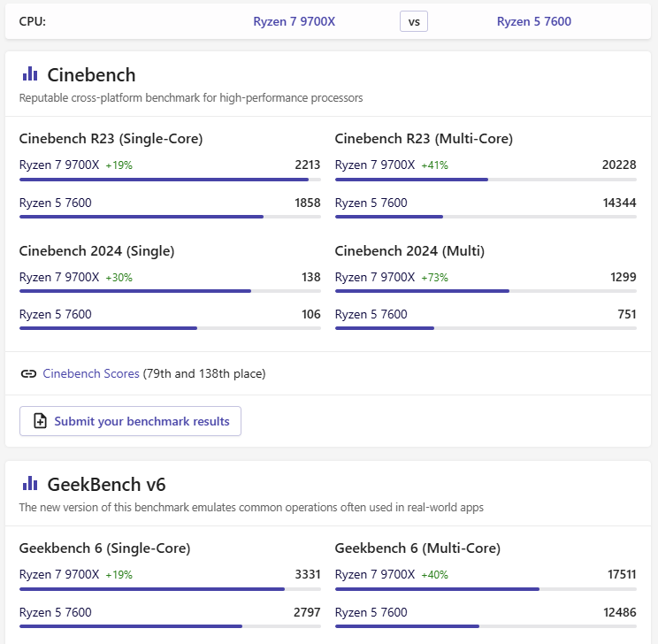Click the Geekbench 6 Single-Core 9700X bar

152,589
